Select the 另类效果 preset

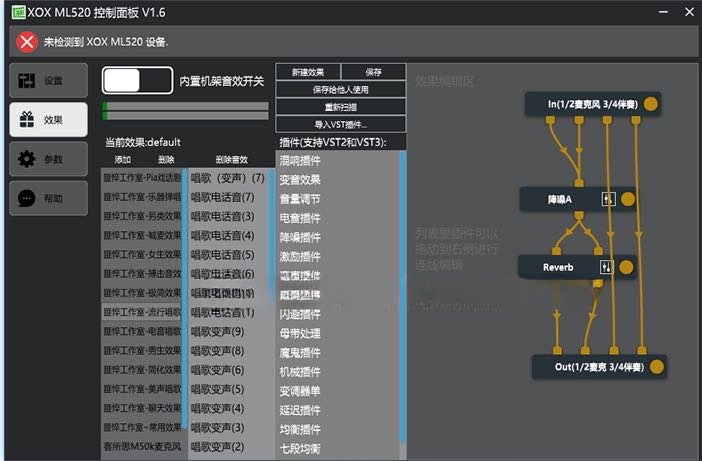click(142, 216)
